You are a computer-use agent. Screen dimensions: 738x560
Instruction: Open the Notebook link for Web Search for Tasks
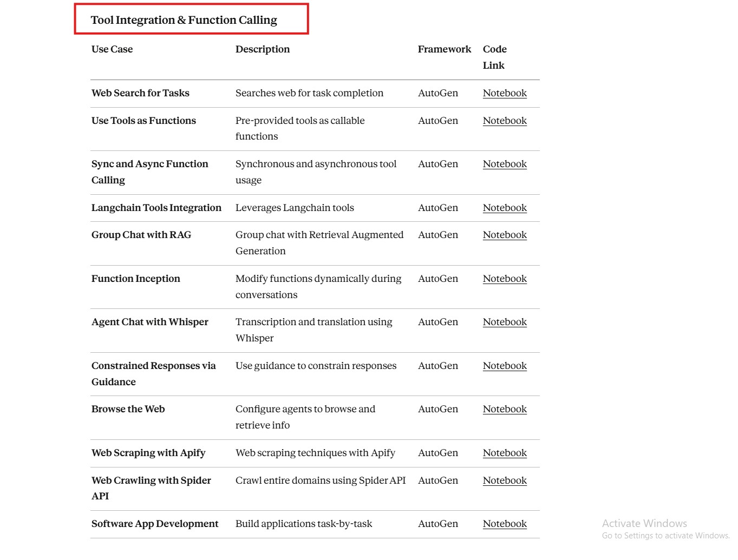click(x=505, y=93)
